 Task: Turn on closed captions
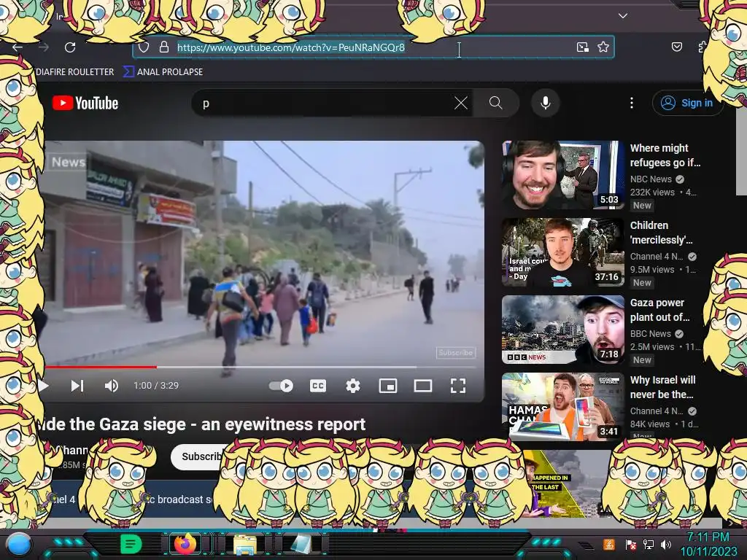click(318, 386)
